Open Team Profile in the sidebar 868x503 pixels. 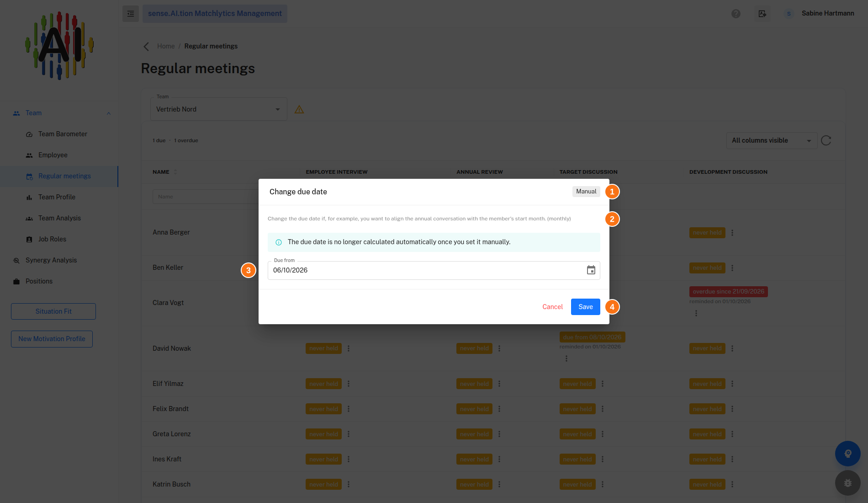pyautogui.click(x=57, y=197)
